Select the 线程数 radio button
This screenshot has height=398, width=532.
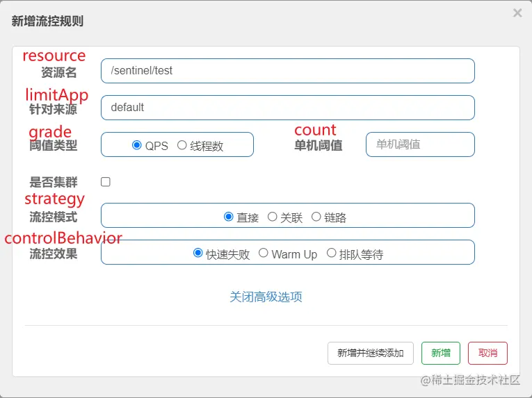click(x=182, y=145)
